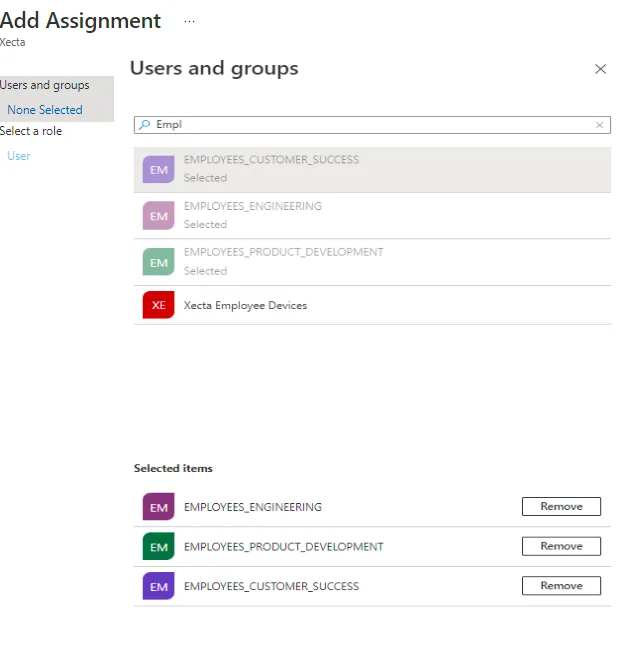
Task: Remove EMPLOYEES_CUSTOMER_SUCCESS from selected items
Action: [x=561, y=585]
